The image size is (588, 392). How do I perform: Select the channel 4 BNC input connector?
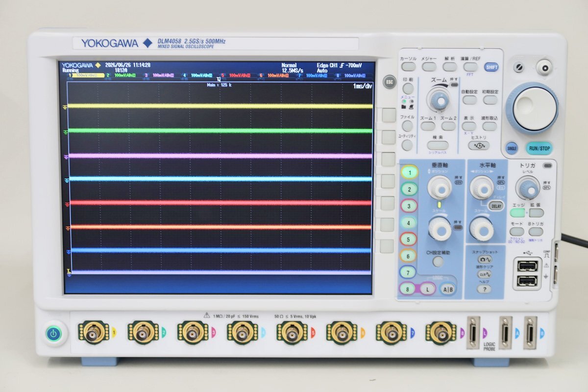242,333
